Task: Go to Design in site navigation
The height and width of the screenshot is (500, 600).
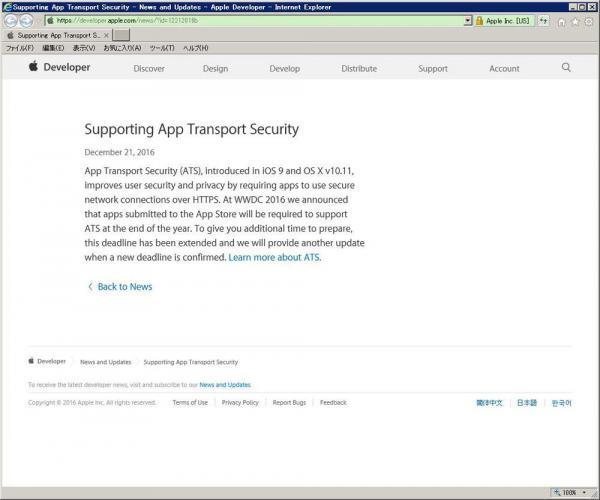Action: coord(215,68)
